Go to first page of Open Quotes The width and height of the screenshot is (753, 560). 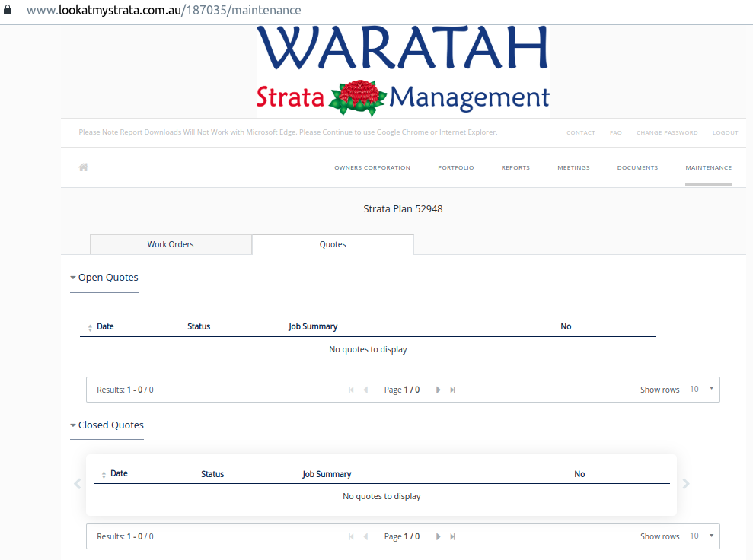(x=351, y=390)
